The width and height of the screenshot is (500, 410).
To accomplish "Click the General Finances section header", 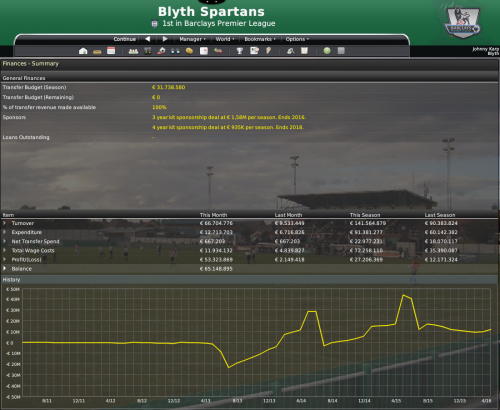I will (24, 78).
